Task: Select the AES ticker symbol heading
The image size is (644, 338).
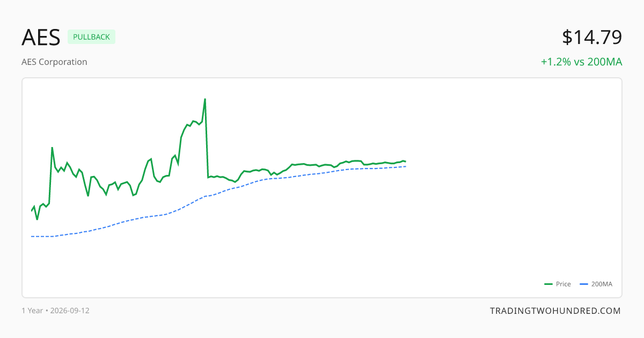Action: pos(41,38)
